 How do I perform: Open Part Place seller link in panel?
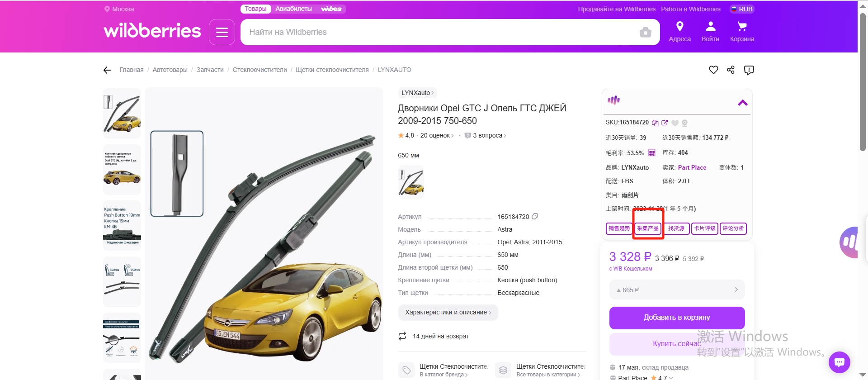point(692,167)
